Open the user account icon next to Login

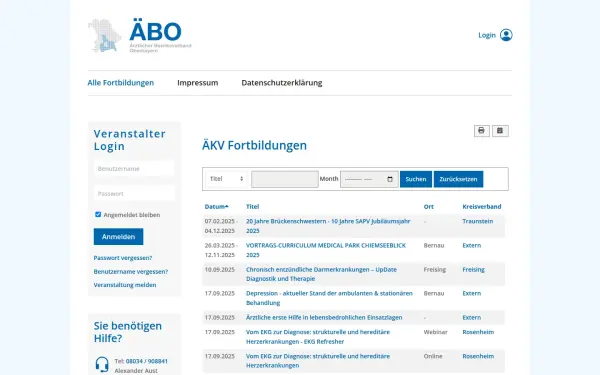pyautogui.click(x=506, y=35)
